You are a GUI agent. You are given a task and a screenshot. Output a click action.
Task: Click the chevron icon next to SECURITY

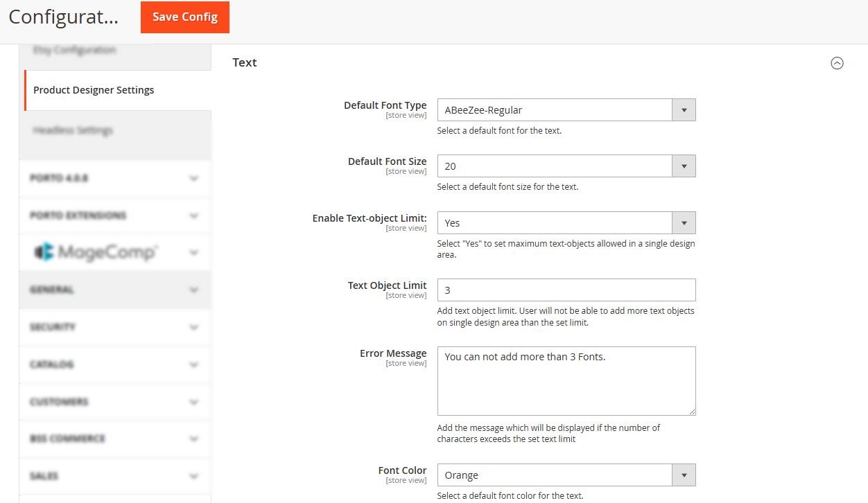[193, 327]
